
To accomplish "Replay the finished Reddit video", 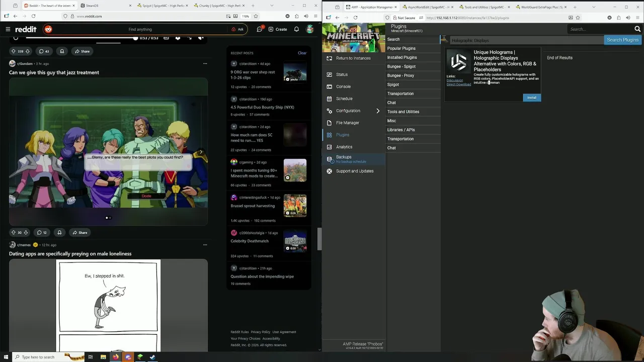I will pos(16,38).
